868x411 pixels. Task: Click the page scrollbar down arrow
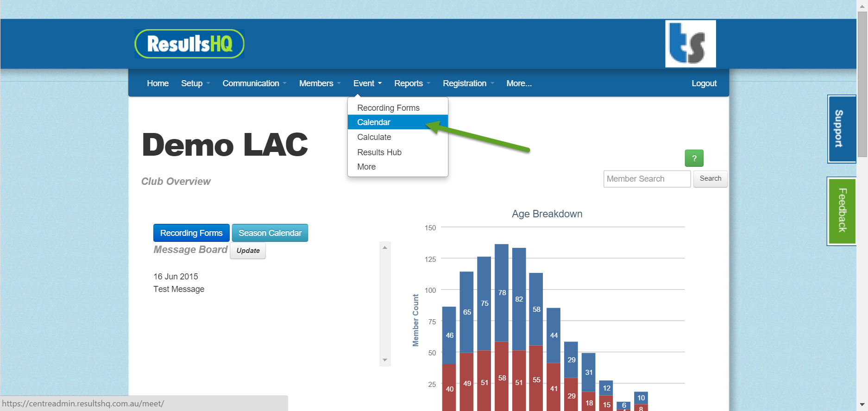click(862, 405)
